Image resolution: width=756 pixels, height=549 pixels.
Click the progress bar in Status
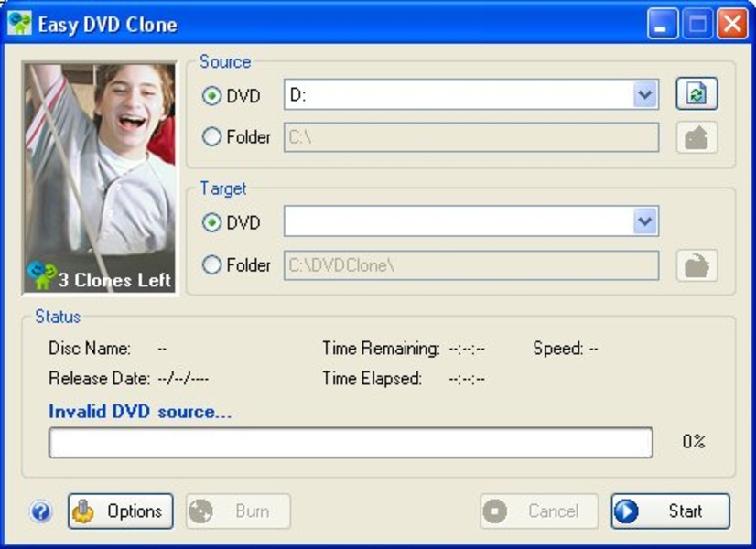351,442
